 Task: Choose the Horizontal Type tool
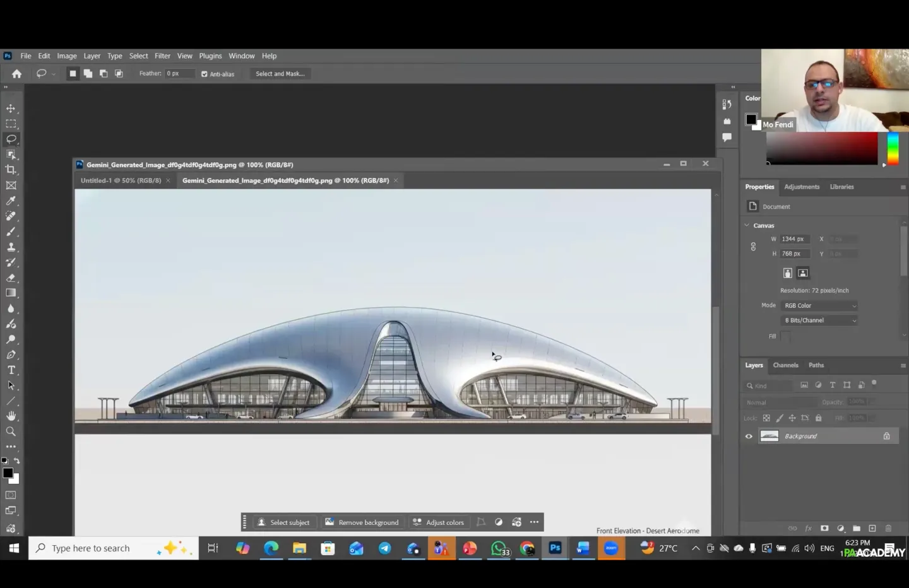coord(11,370)
